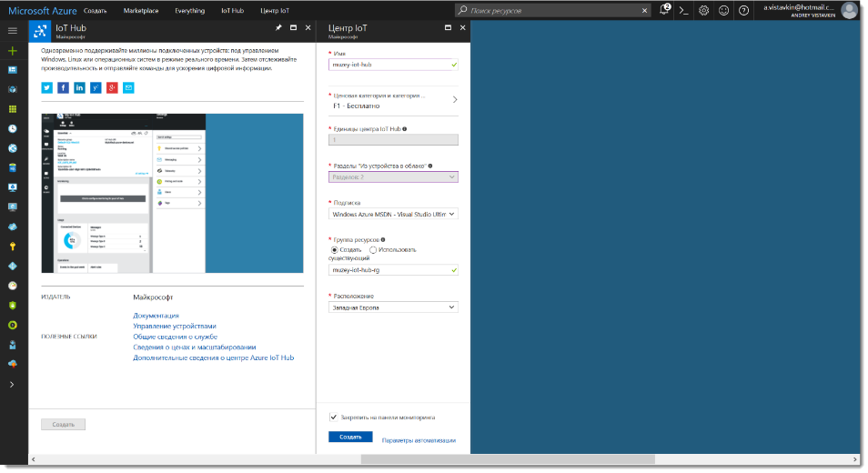
Task: Open portal settings gear icon
Action: coord(703,11)
